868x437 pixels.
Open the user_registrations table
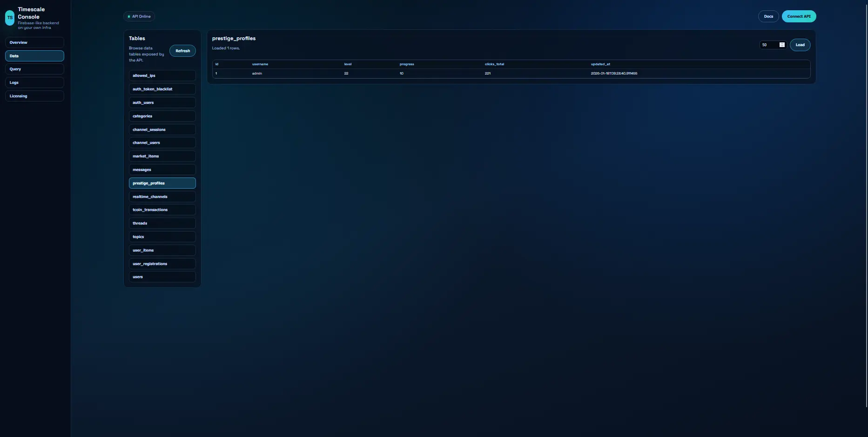(162, 264)
